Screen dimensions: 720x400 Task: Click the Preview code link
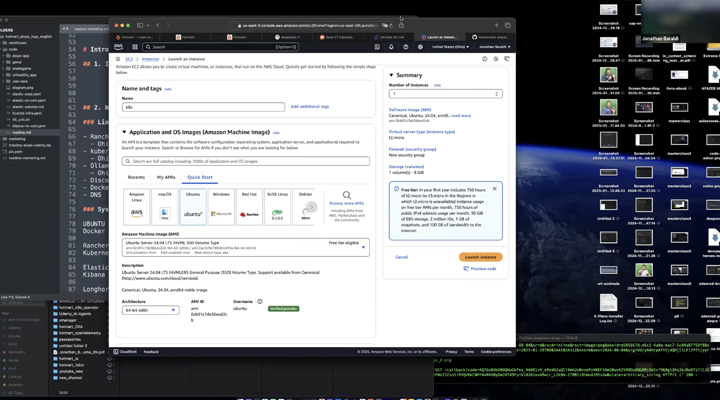click(480, 269)
